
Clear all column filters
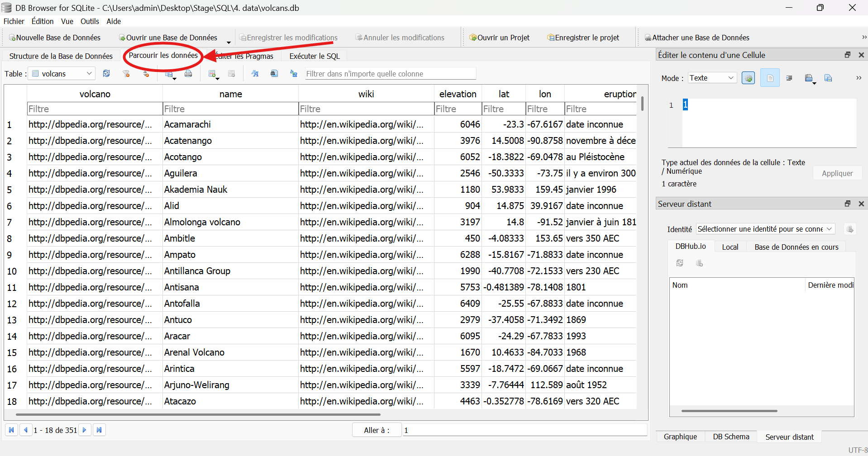pos(126,73)
